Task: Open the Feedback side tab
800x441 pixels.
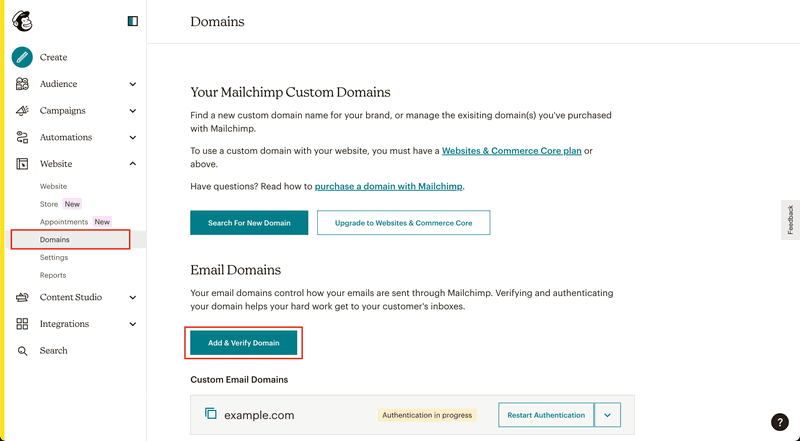Action: point(790,219)
